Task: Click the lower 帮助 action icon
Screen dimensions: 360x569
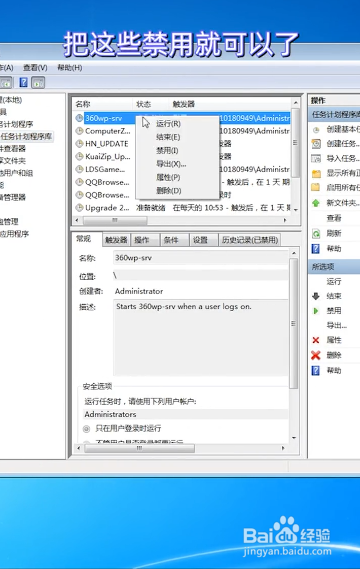Action: [x=316, y=371]
